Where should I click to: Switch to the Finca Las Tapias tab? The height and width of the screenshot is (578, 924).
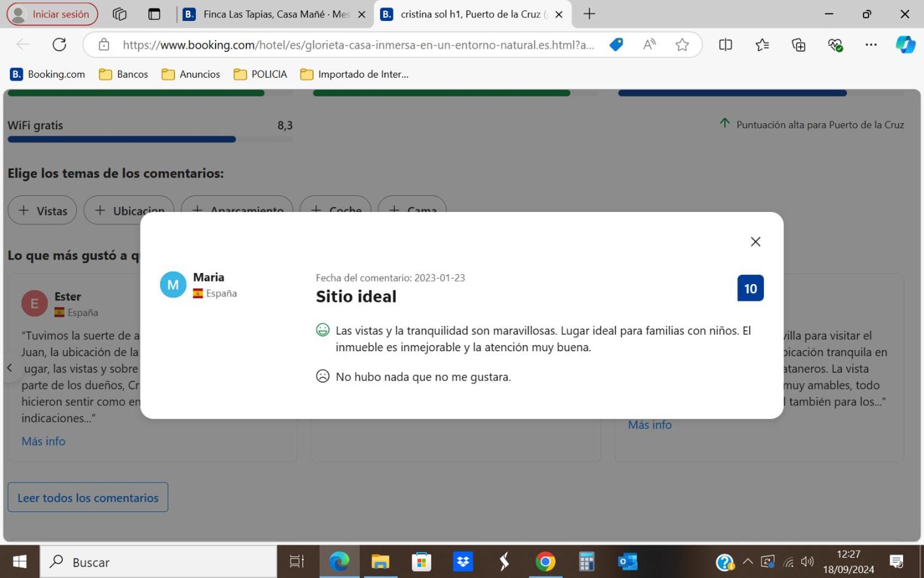(274, 14)
